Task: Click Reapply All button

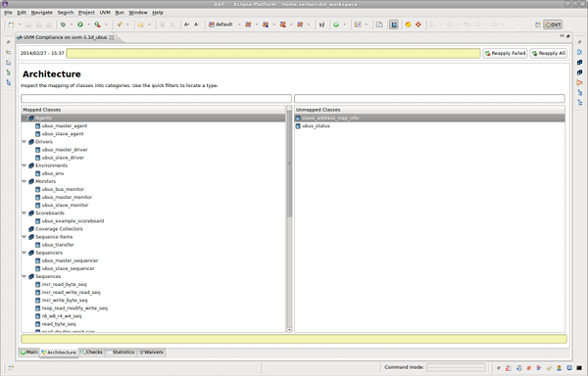Action: pos(548,53)
